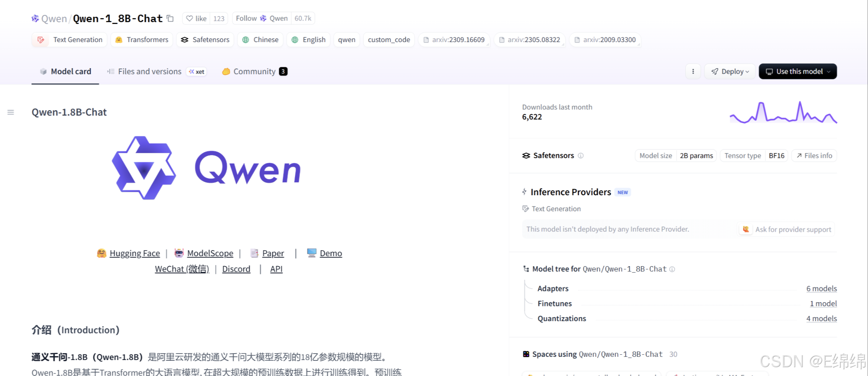This screenshot has width=868, height=376.
Task: Click the arxiv:2305.08322 document icon
Action: coord(502,40)
